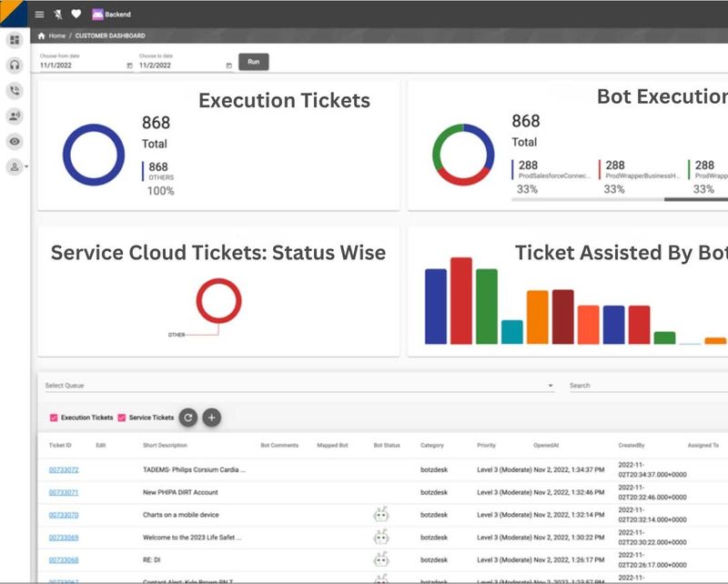Open the dashboard grid icon in sidebar
The height and width of the screenshot is (584, 728).
point(15,40)
